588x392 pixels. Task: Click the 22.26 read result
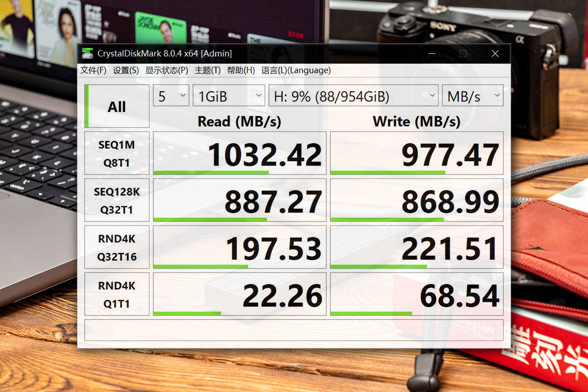(240, 294)
